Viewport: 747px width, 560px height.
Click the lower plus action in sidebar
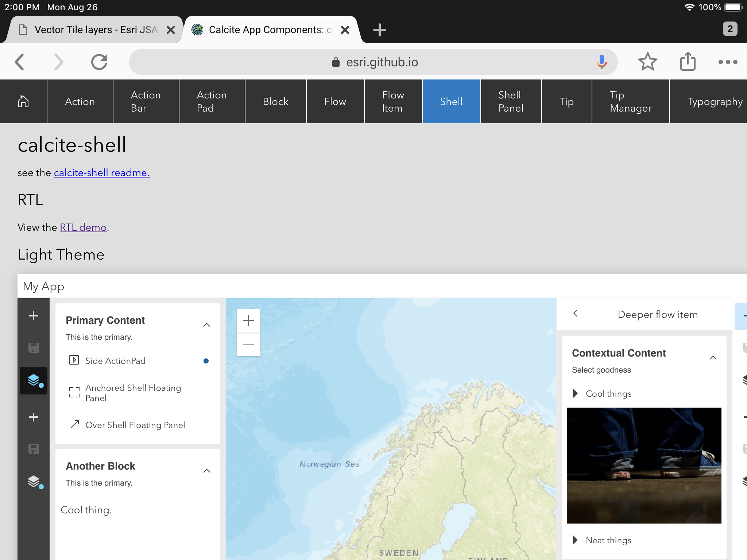point(34,417)
